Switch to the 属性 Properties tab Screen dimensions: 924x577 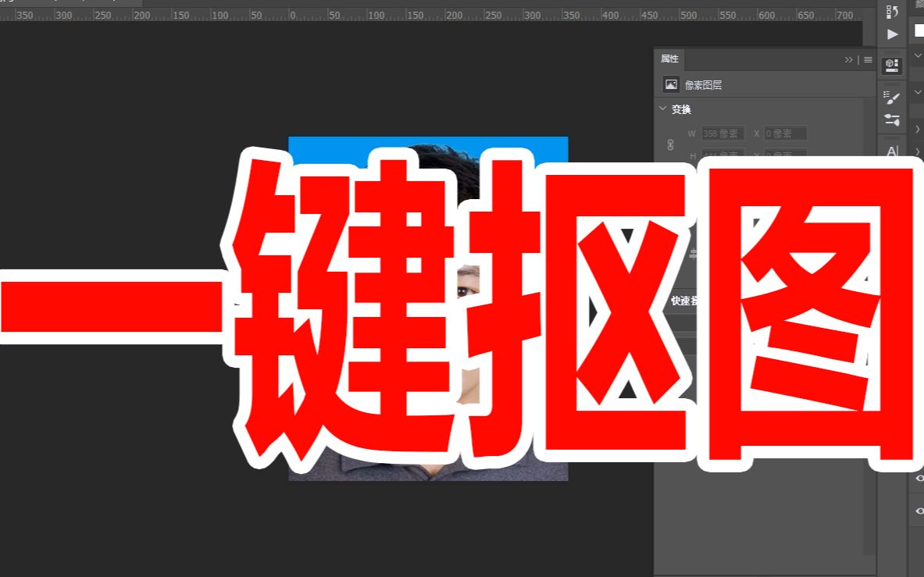(x=669, y=59)
